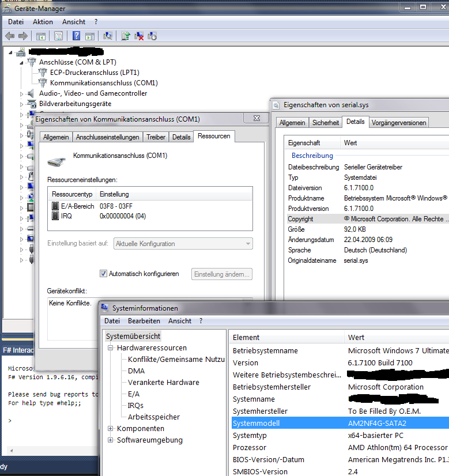Click the Einstellung ändern... button
Viewport: 449px width, 476px height.
pyautogui.click(x=221, y=274)
